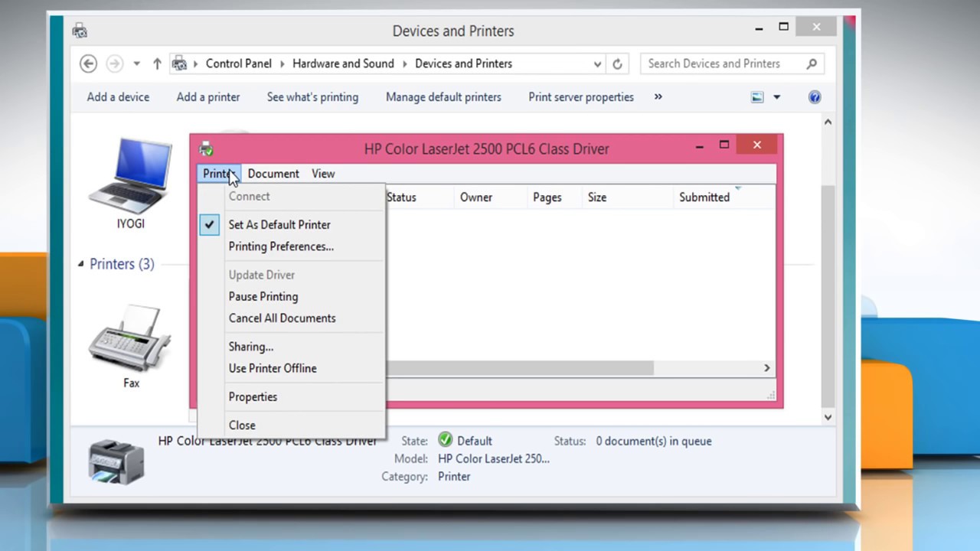Viewport: 980px width, 551px height.
Task: Click the '0 document(s) in queue' status text
Action: pos(654,441)
